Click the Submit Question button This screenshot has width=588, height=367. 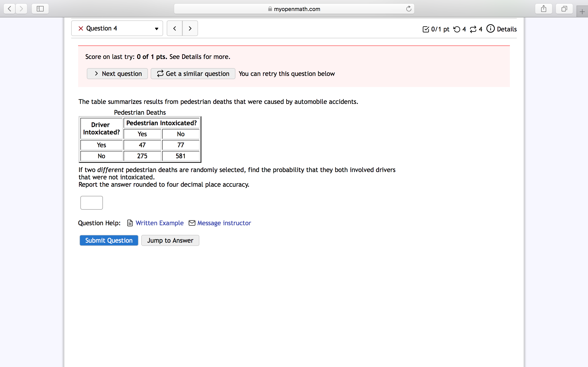point(109,240)
